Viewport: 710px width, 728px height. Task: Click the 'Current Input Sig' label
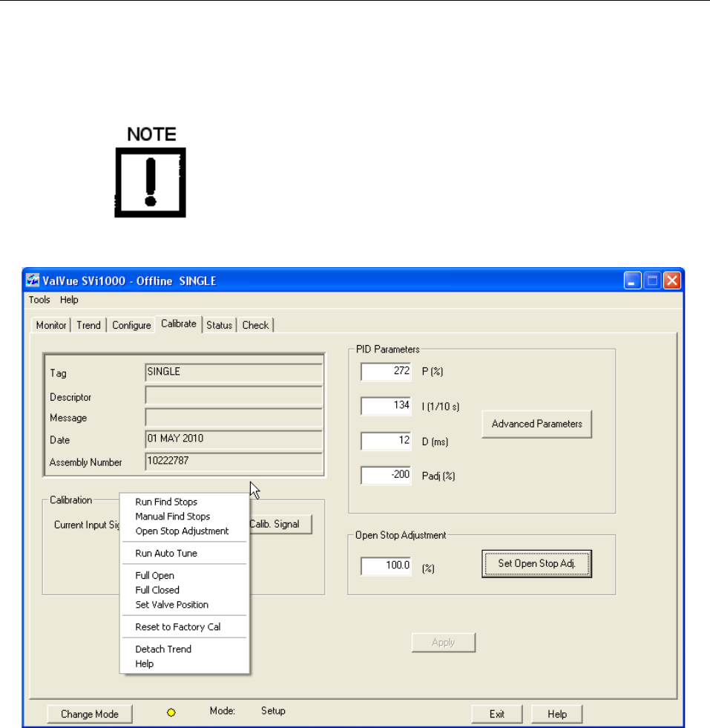click(87, 525)
